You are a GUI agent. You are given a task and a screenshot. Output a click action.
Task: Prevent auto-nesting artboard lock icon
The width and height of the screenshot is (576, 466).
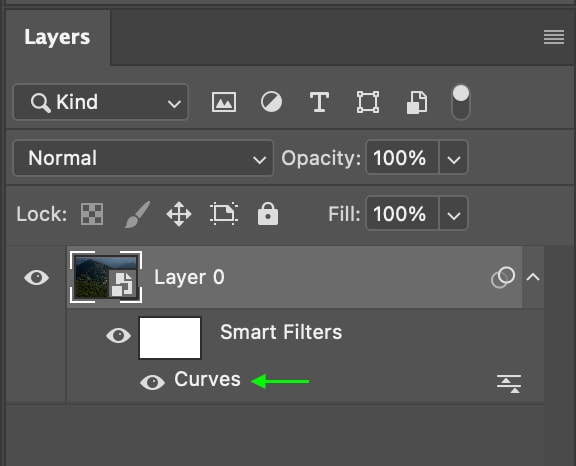(x=224, y=213)
